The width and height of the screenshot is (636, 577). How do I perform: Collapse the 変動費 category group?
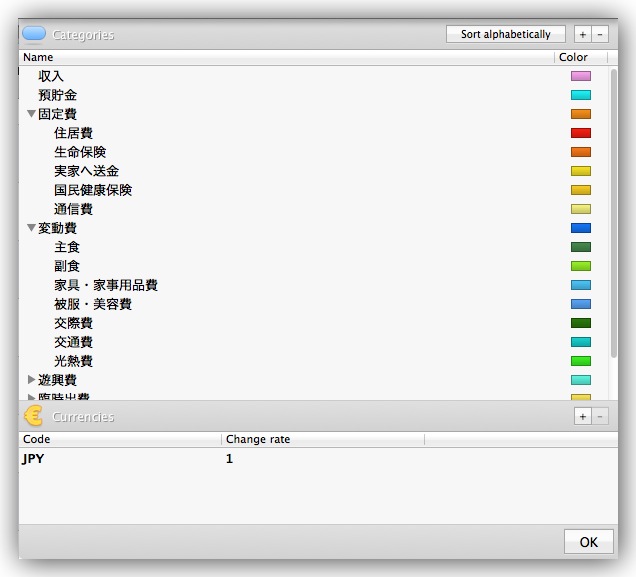[31, 228]
